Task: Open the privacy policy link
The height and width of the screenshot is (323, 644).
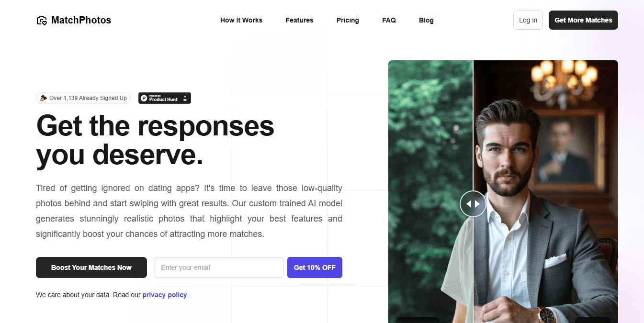Action: coord(165,295)
